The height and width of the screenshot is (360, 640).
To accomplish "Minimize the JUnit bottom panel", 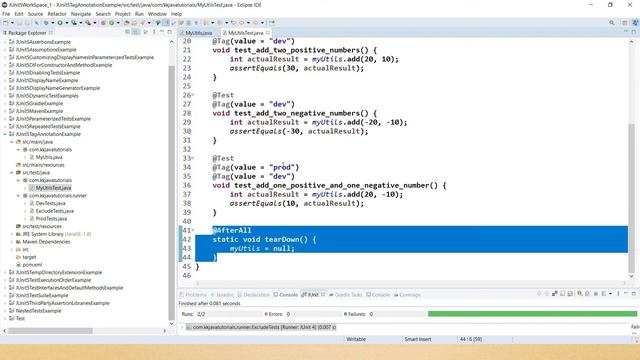I will click(x=626, y=293).
